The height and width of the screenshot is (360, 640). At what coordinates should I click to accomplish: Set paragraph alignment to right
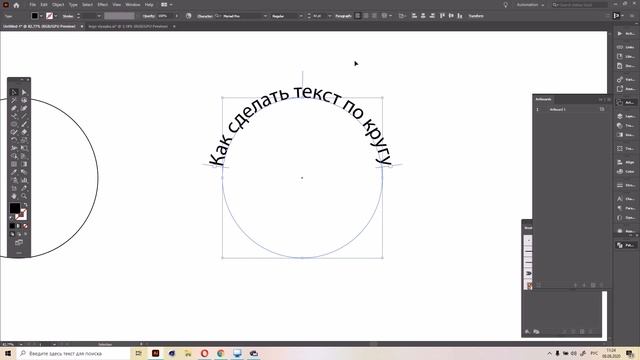[374, 16]
